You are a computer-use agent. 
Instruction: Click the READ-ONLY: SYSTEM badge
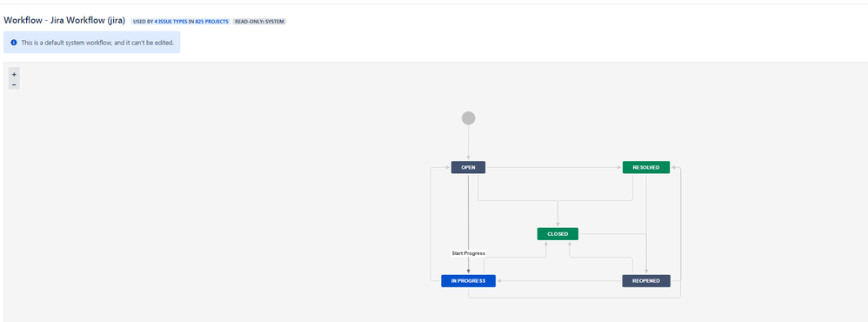tap(260, 22)
